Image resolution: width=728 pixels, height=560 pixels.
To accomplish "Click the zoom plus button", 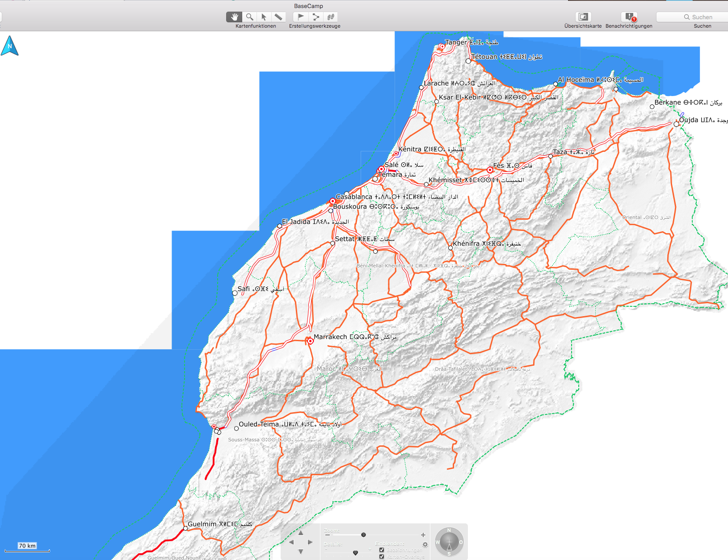I will click(423, 535).
